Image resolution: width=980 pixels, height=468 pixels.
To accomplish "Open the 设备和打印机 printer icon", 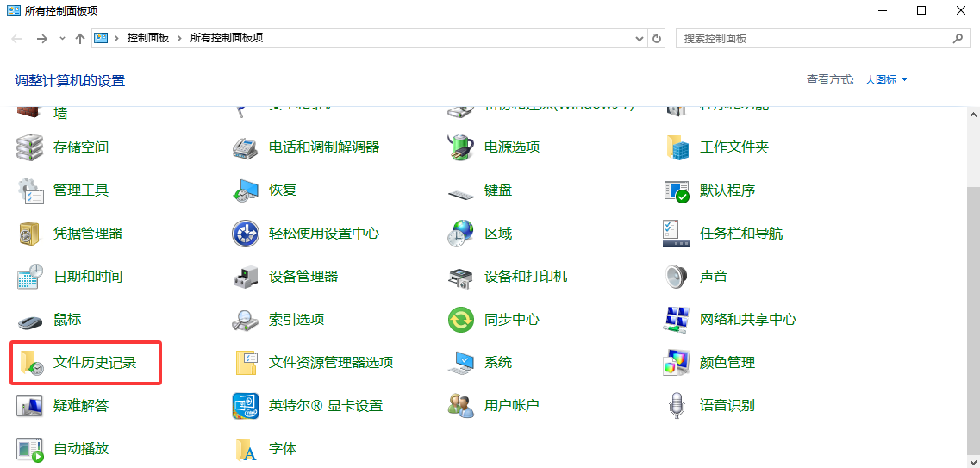I will coord(460,277).
